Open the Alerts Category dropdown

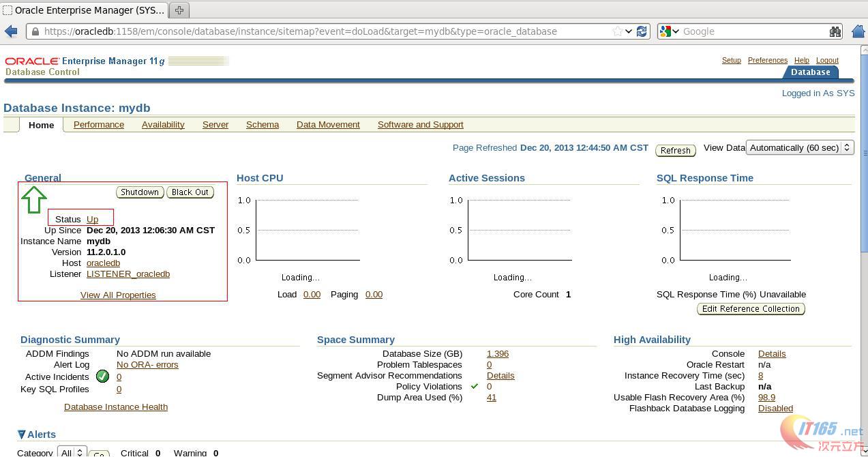click(72, 452)
